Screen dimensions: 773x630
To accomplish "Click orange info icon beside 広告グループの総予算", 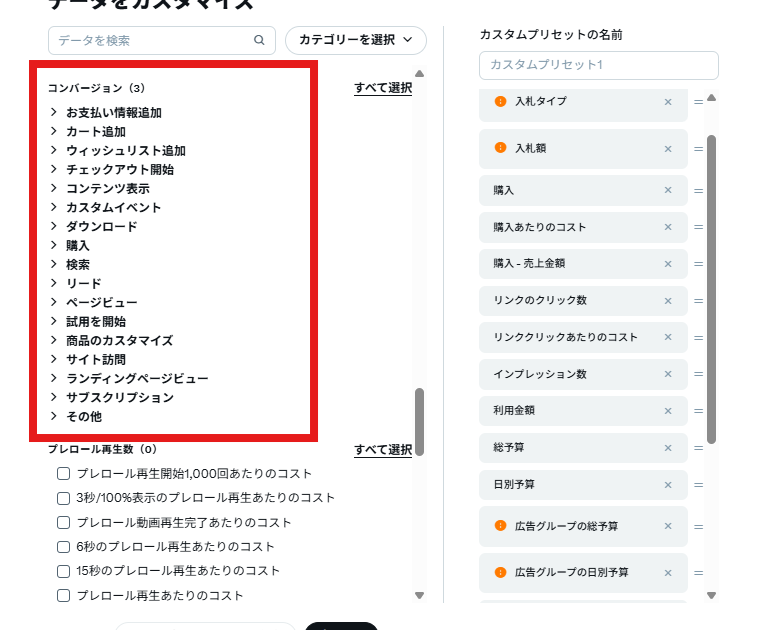I will pyautogui.click(x=500, y=525).
